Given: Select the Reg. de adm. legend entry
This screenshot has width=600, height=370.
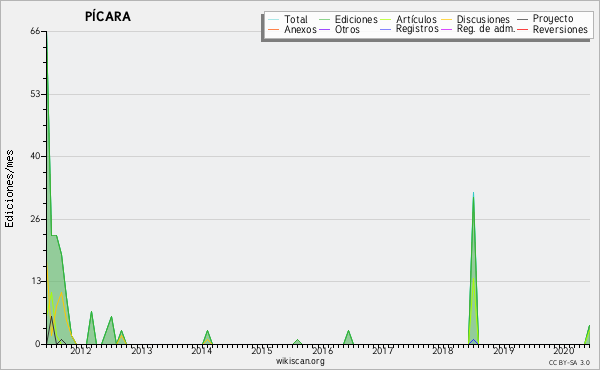Looking at the screenshot, I should [486, 29].
